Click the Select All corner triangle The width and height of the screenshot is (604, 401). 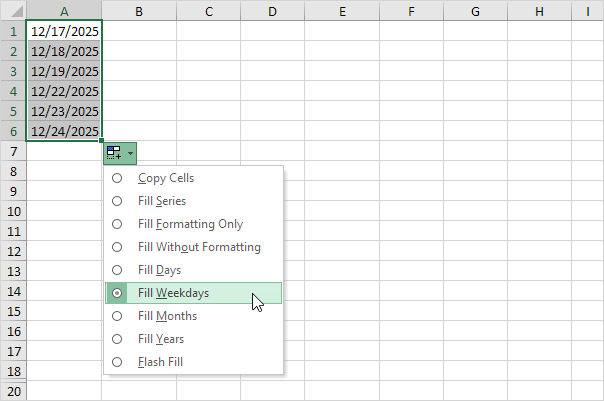click(x=13, y=11)
